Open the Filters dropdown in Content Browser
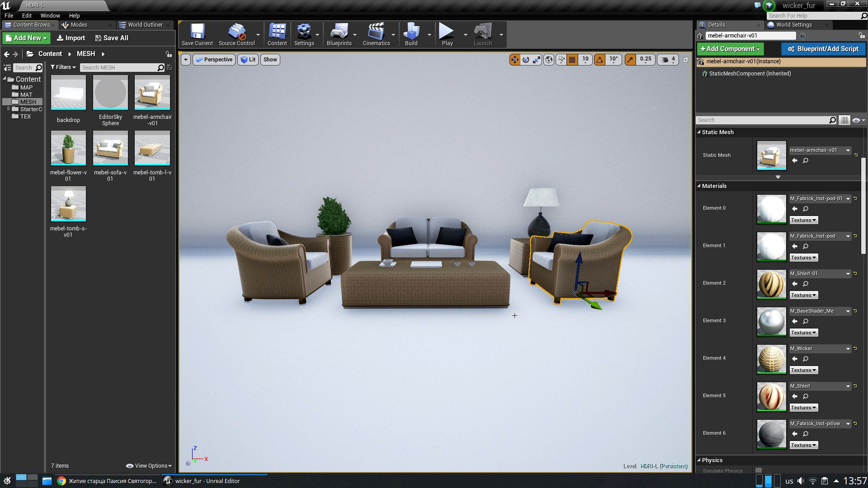The height and width of the screenshot is (488, 868). 63,67
